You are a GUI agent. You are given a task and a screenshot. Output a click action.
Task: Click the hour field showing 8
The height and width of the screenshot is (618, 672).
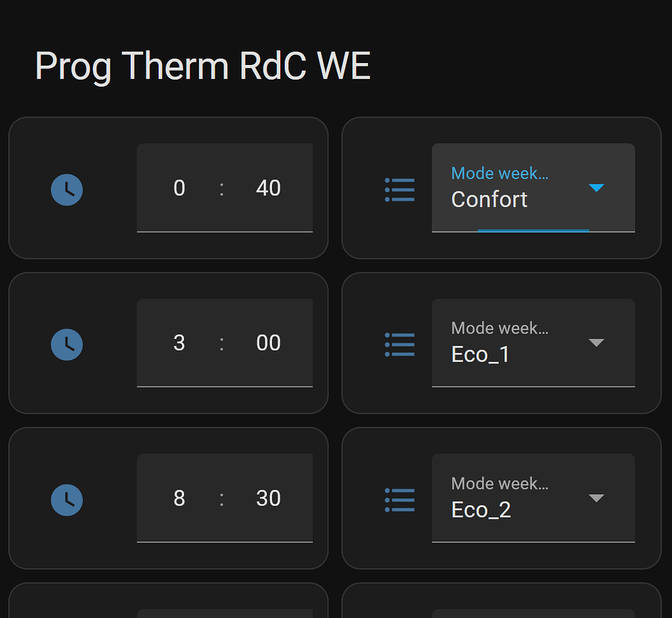tap(178, 498)
